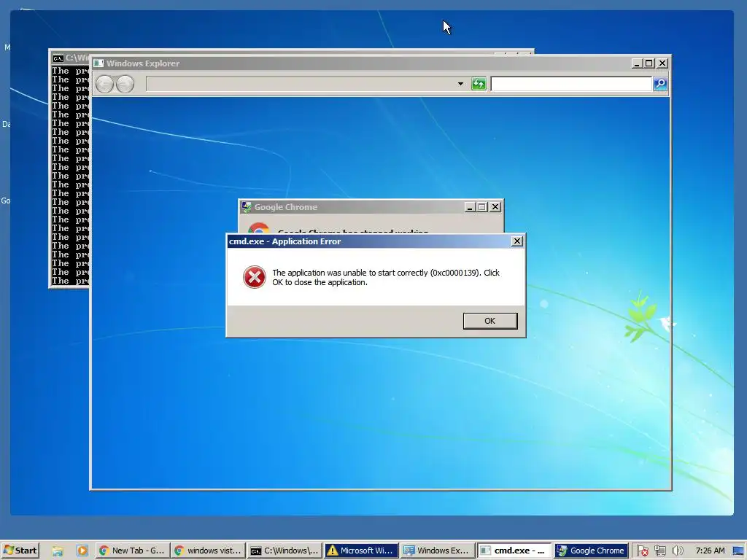Click the network tray icon

point(659,551)
